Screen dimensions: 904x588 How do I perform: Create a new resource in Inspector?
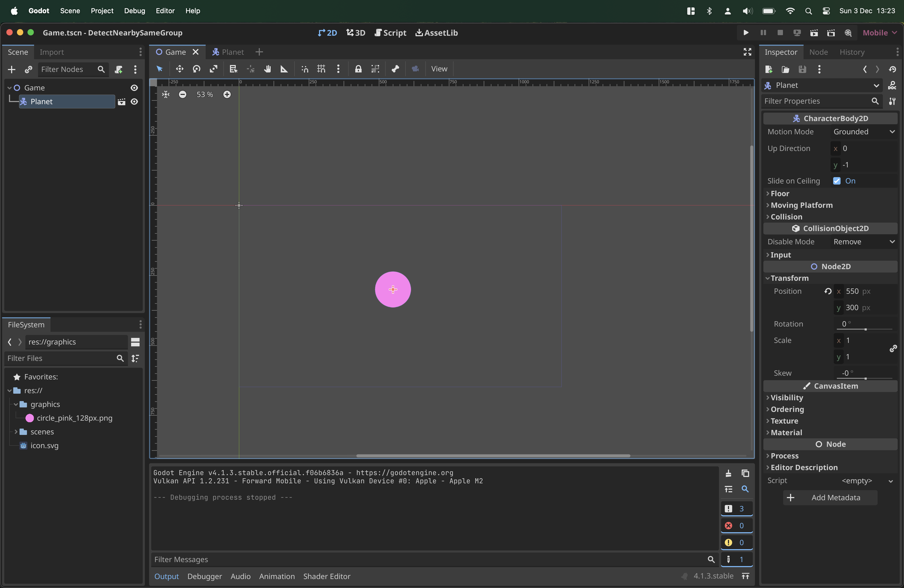pos(769,69)
